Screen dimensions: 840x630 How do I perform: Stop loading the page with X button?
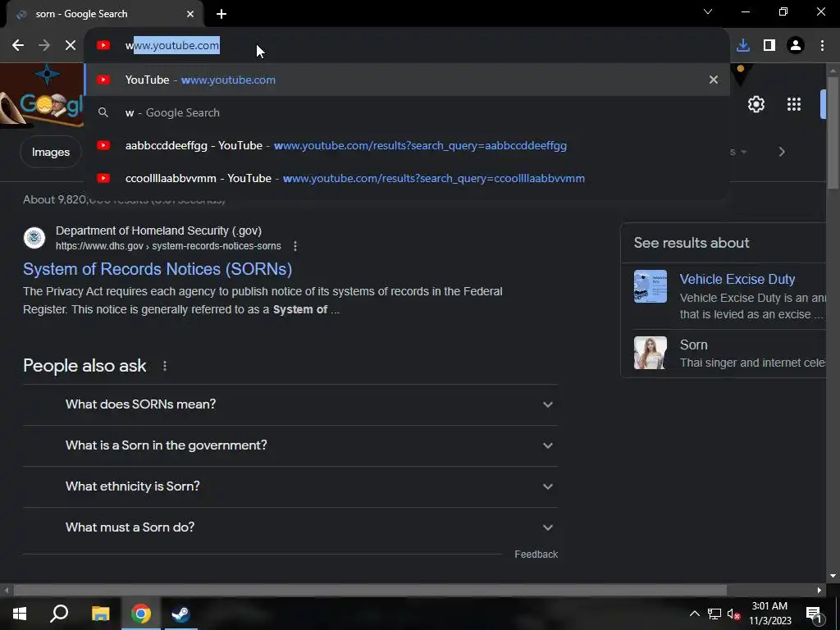71,46
